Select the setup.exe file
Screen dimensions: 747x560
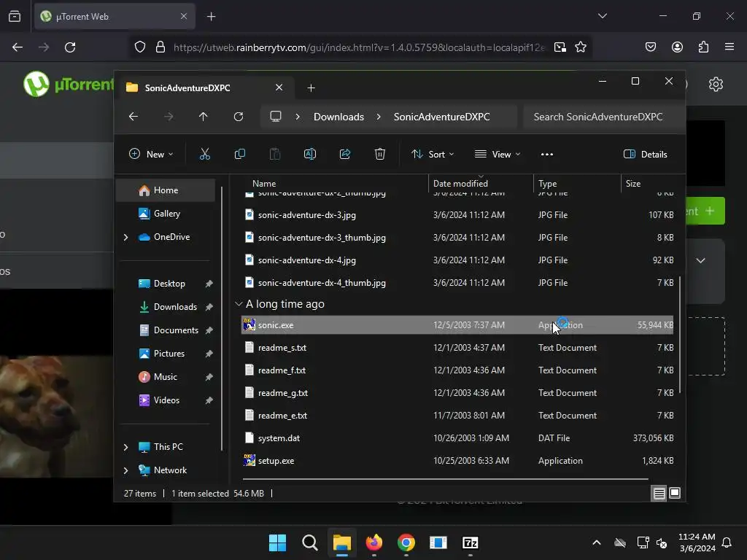click(457, 461)
